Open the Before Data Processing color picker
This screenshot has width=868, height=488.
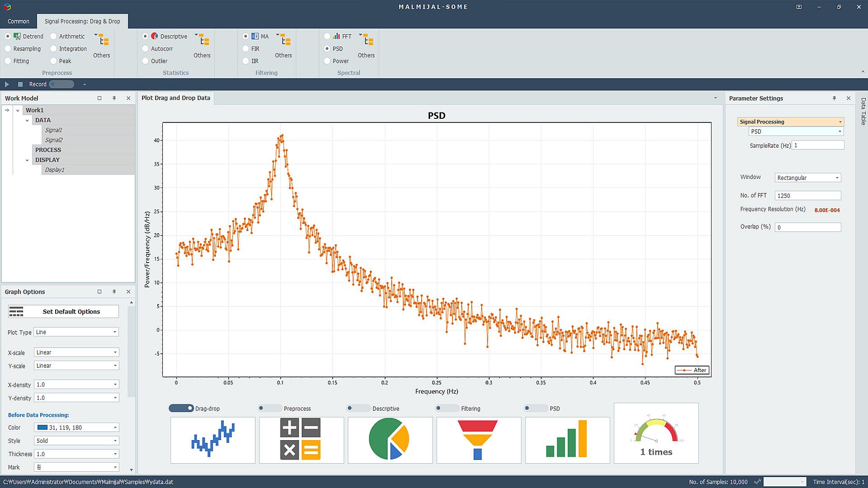(x=76, y=427)
